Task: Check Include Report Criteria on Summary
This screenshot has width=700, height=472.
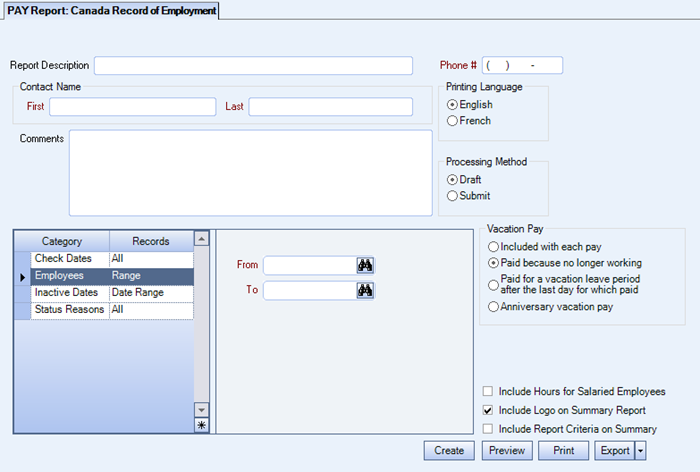Action: pyautogui.click(x=488, y=429)
